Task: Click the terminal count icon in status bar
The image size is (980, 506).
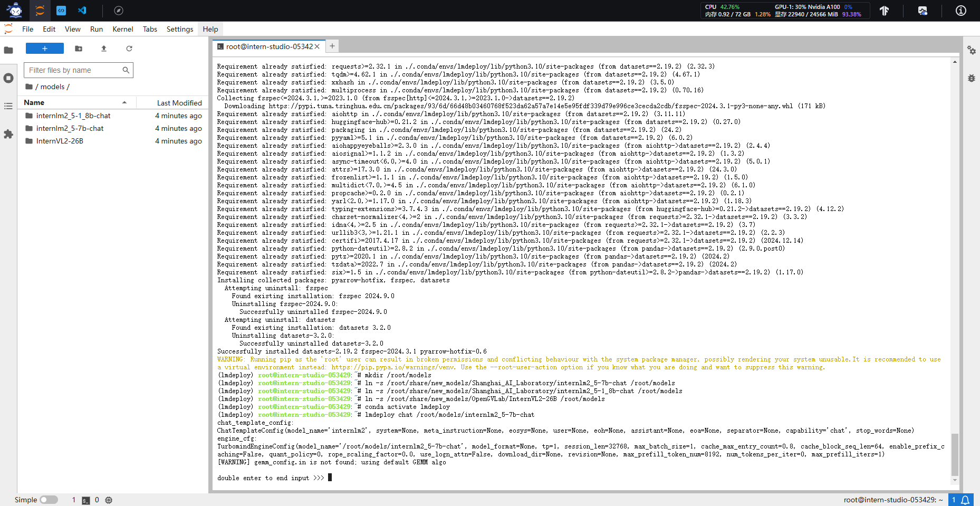Action: tap(86, 500)
